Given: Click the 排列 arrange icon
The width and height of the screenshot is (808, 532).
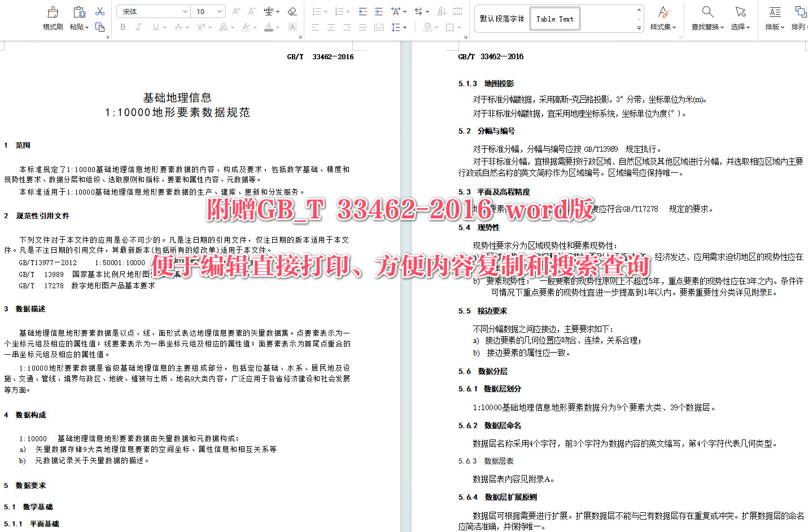Looking at the screenshot, I should tap(800, 17).
